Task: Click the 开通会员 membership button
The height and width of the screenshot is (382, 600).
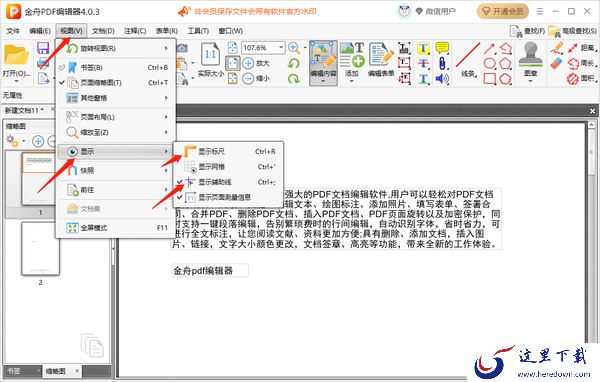Action: (x=503, y=11)
